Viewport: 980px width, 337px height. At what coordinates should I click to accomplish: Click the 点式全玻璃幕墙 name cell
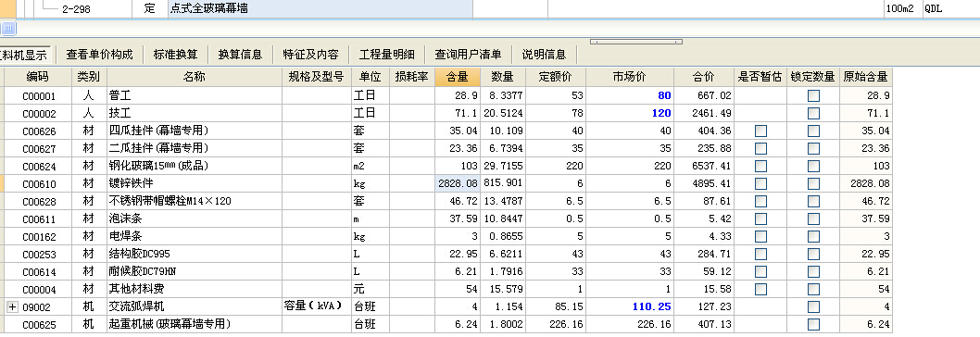tap(320, 8)
